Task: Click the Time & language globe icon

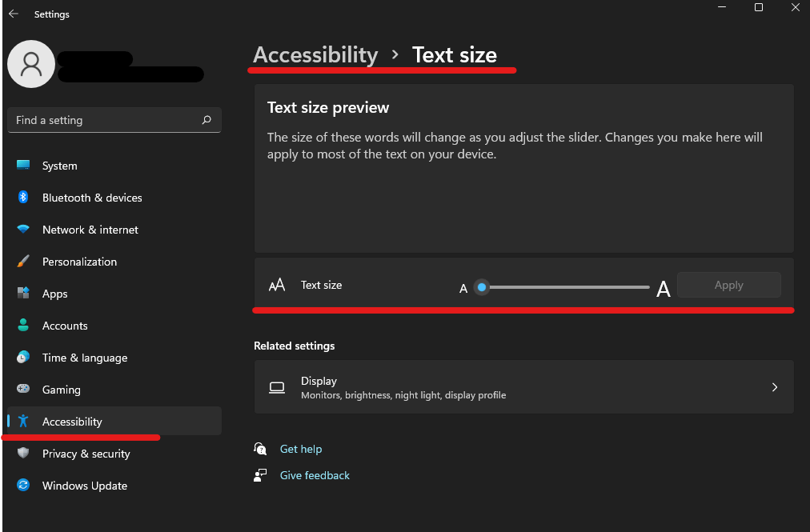Action: click(x=24, y=358)
